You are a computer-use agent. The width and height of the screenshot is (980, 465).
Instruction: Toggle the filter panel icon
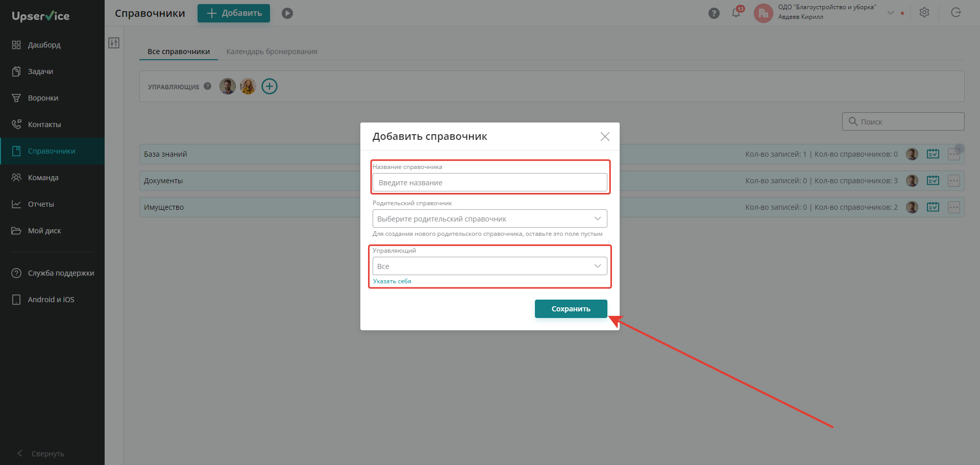(114, 43)
